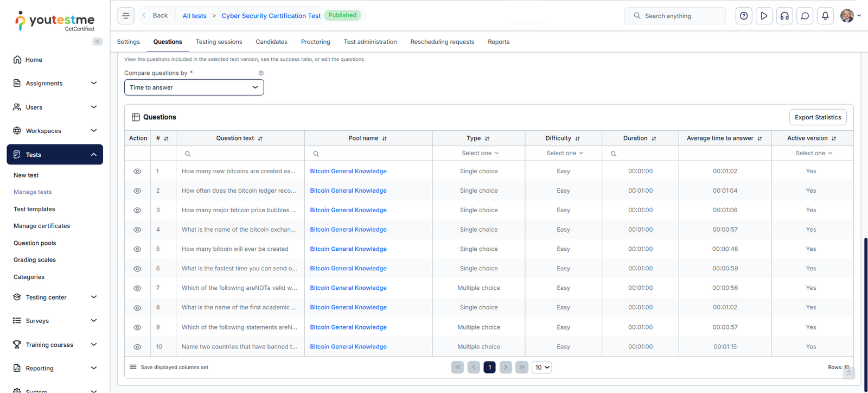Click the Export Statistics button
Viewport: 868px width, 393px height.
click(818, 117)
